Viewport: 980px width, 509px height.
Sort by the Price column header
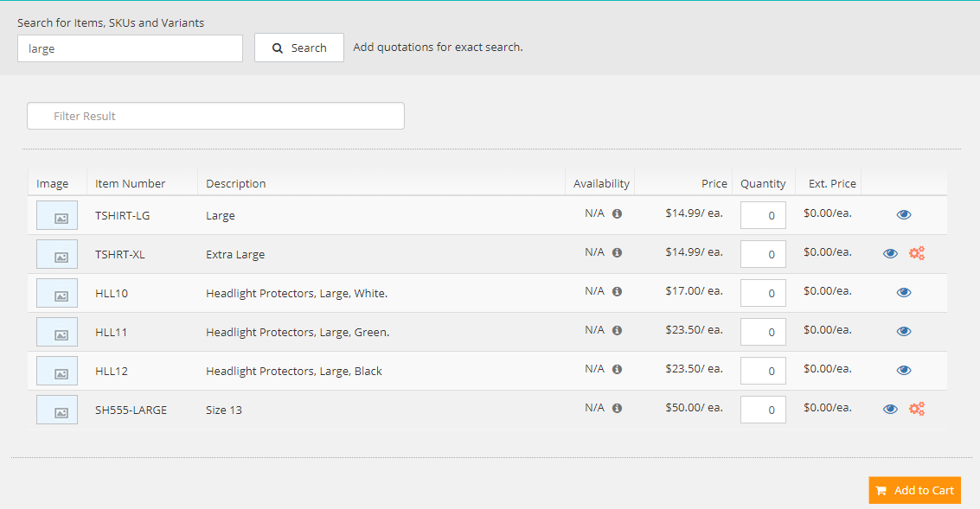click(x=714, y=183)
